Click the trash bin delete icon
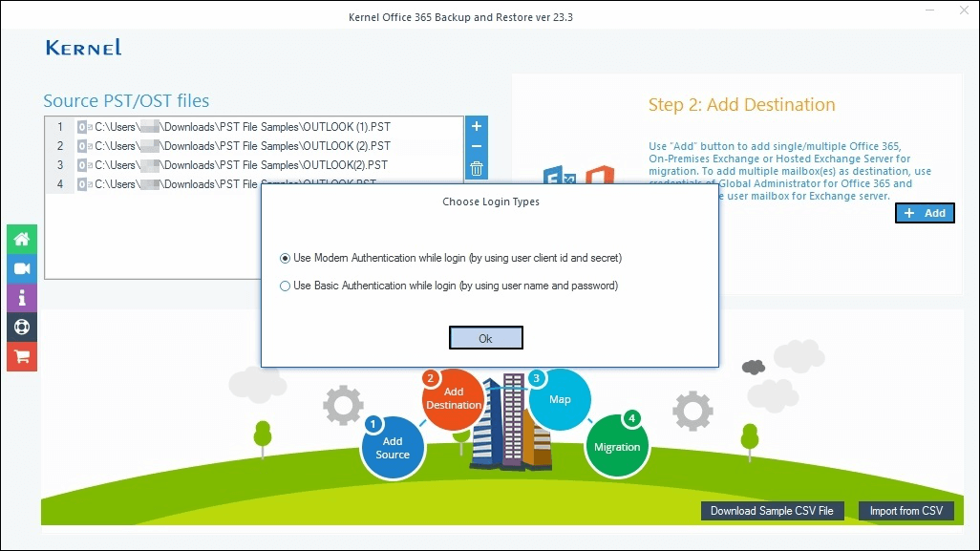The image size is (980, 551). pyautogui.click(x=477, y=169)
